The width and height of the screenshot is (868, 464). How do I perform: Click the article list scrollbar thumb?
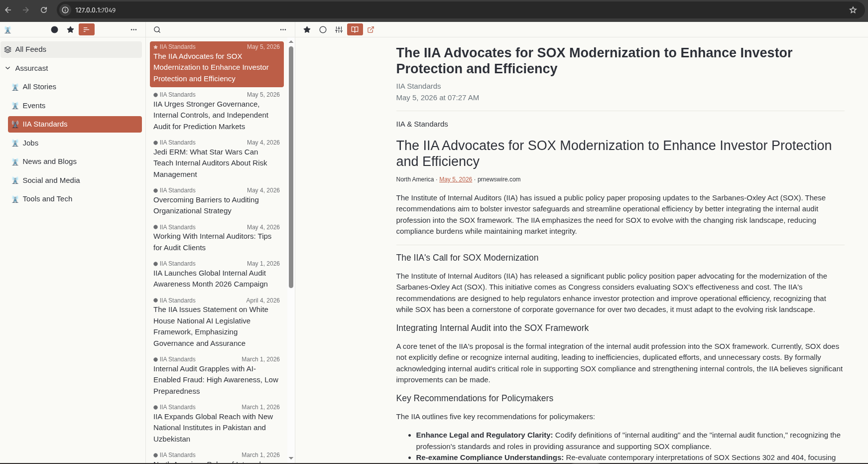click(x=291, y=167)
